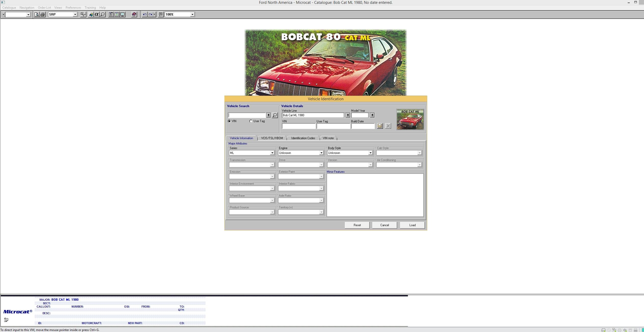The height and width of the screenshot is (332, 644).
Task: Open the Model Year dropdown
Action: click(x=372, y=115)
